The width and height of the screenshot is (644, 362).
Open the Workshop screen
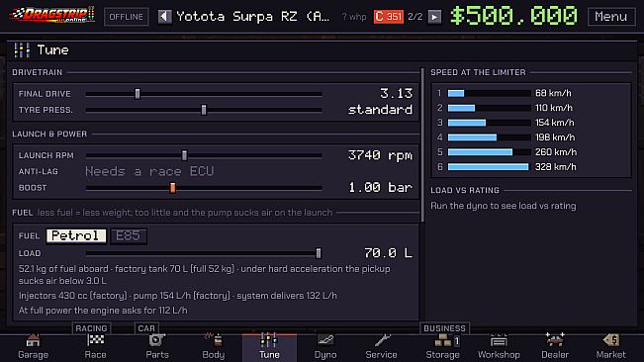499,347
